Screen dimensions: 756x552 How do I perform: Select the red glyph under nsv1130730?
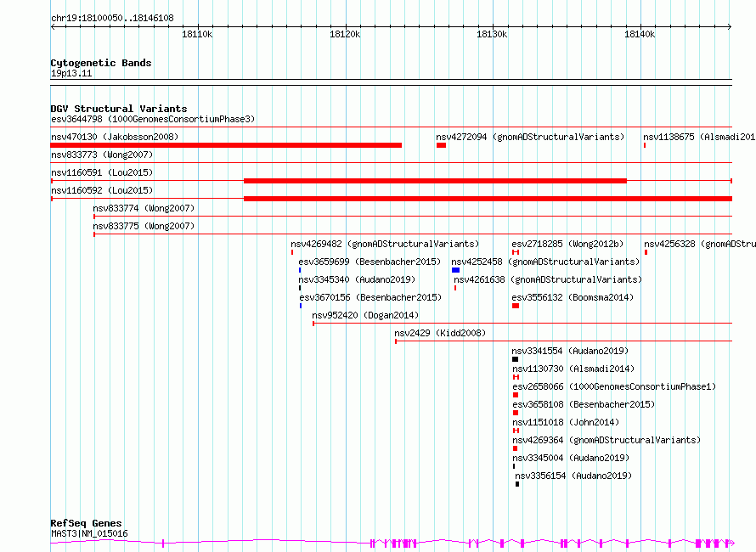point(516,377)
